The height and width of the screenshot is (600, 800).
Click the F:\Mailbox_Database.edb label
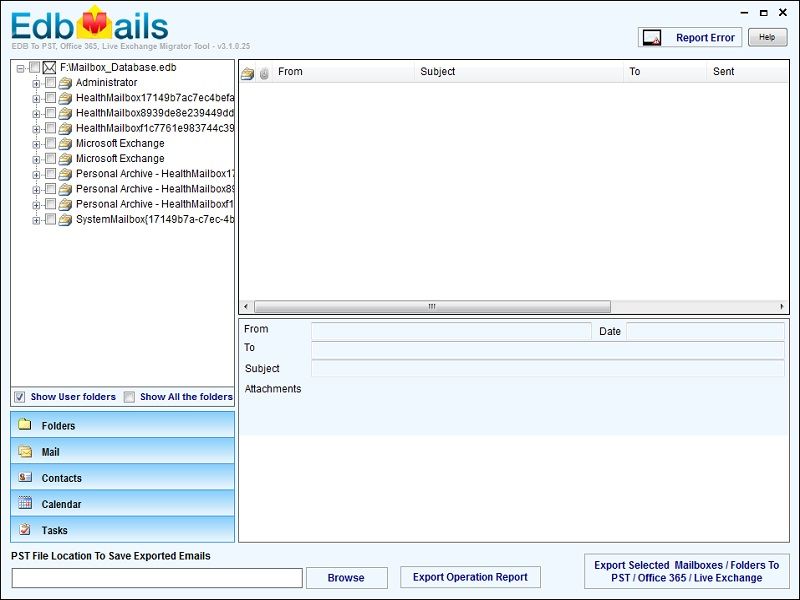(118, 67)
